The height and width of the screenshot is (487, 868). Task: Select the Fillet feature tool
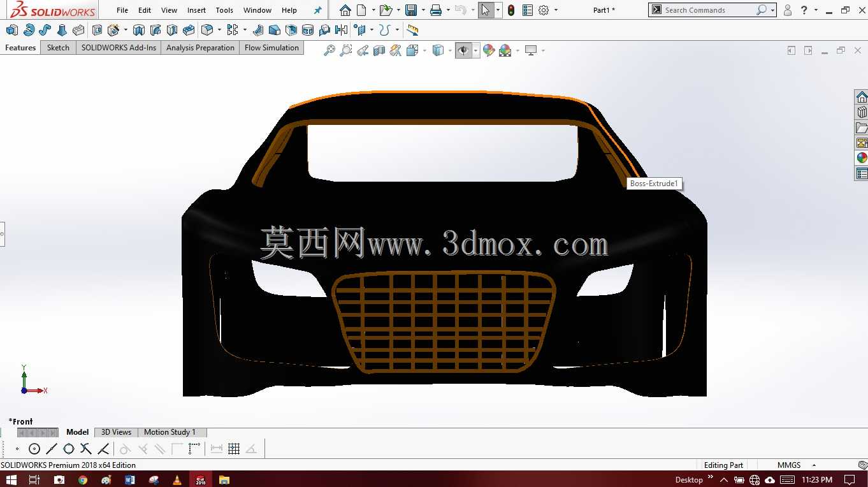click(x=207, y=30)
